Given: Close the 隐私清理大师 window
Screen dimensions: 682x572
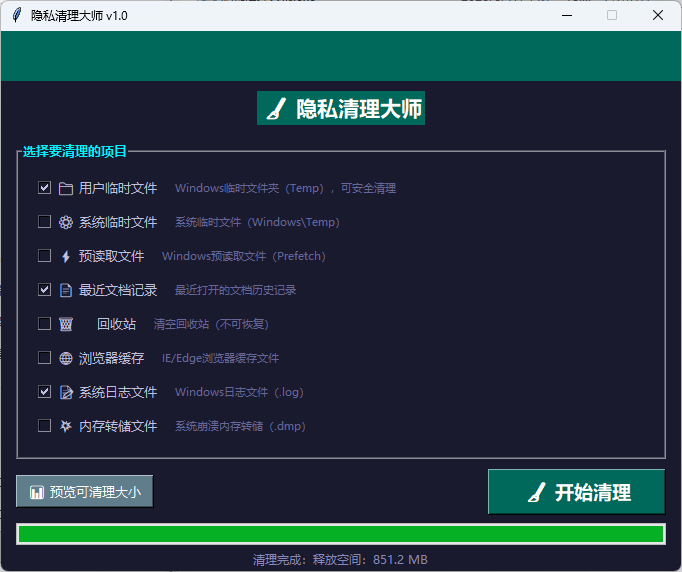Looking at the screenshot, I should point(658,15).
